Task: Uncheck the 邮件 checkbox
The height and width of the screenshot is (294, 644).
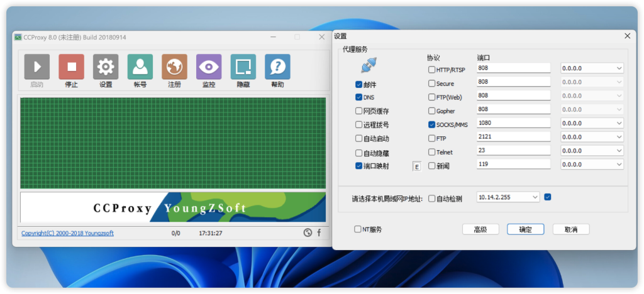Action: pos(358,85)
